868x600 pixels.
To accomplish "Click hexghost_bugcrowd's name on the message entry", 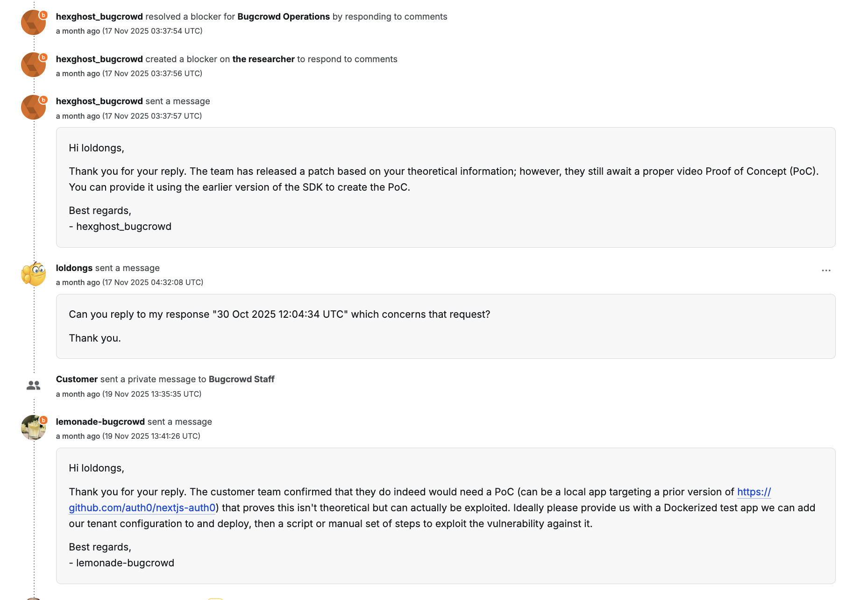I will point(99,101).
